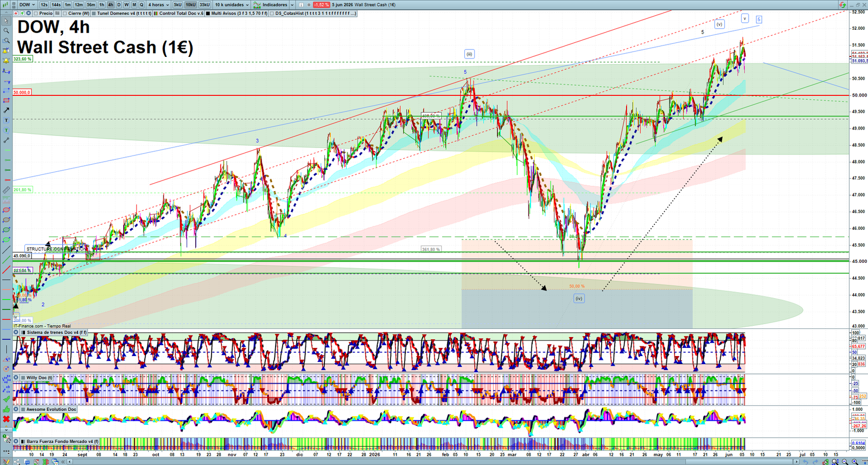
Task: Click zoom-out magnifier at bottom right
Action: click(845, 462)
